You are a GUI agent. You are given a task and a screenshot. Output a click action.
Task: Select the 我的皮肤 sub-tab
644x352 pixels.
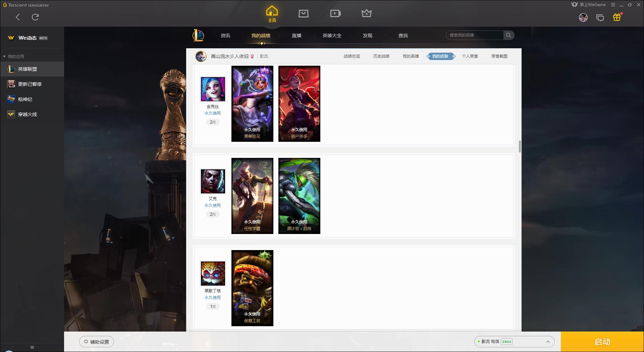click(441, 56)
